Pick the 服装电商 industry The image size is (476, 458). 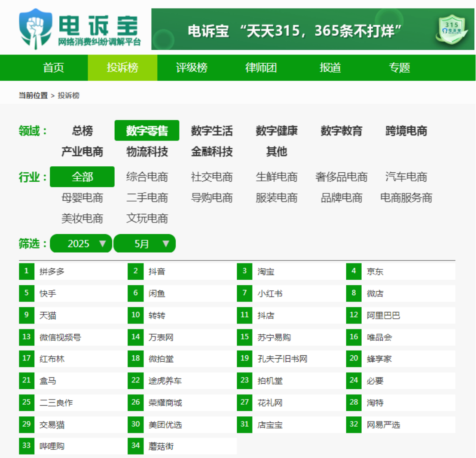[277, 198]
